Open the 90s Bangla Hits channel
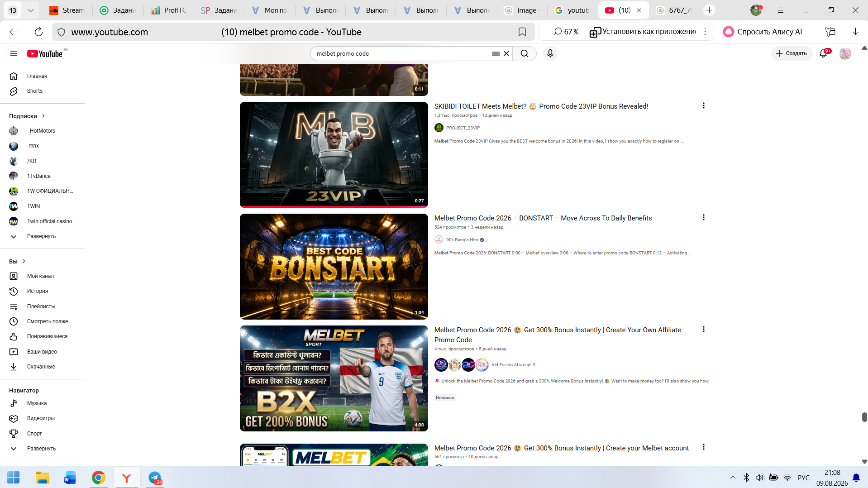This screenshot has height=488, width=868. coord(462,240)
